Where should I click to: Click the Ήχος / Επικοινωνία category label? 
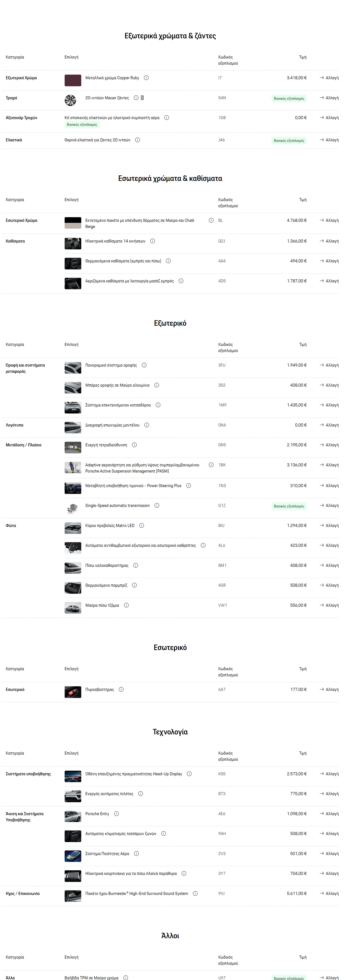pyautogui.click(x=23, y=894)
